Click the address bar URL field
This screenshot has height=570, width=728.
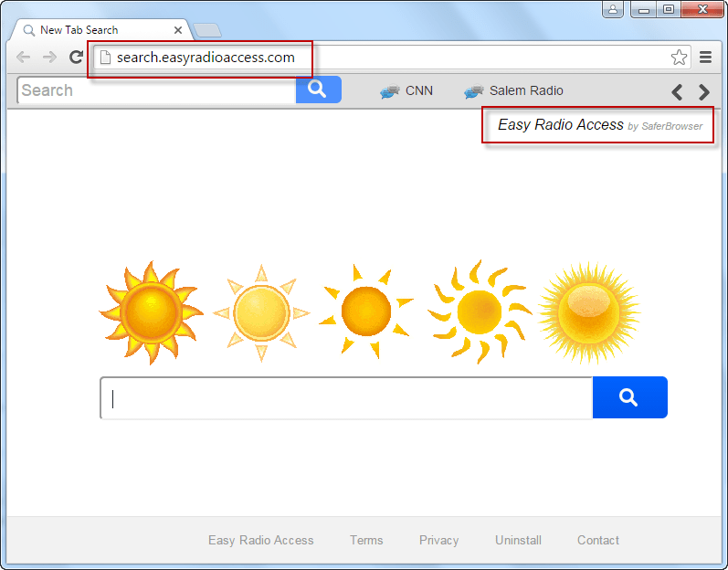click(393, 58)
